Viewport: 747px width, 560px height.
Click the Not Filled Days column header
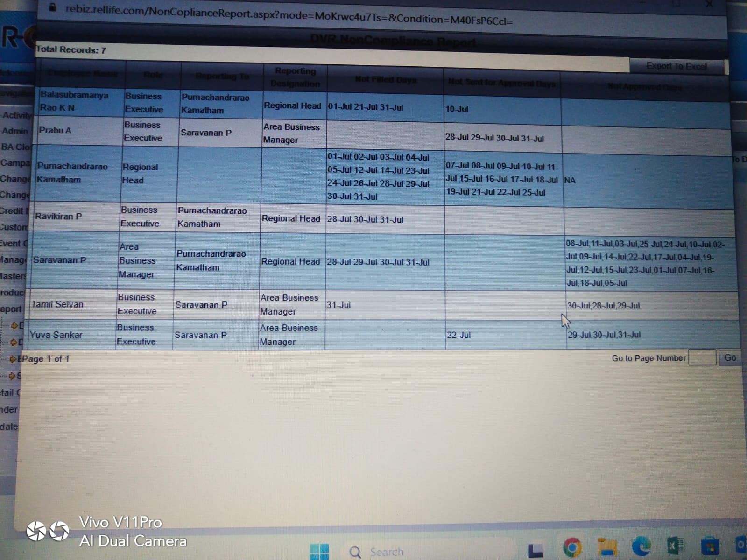point(385,80)
